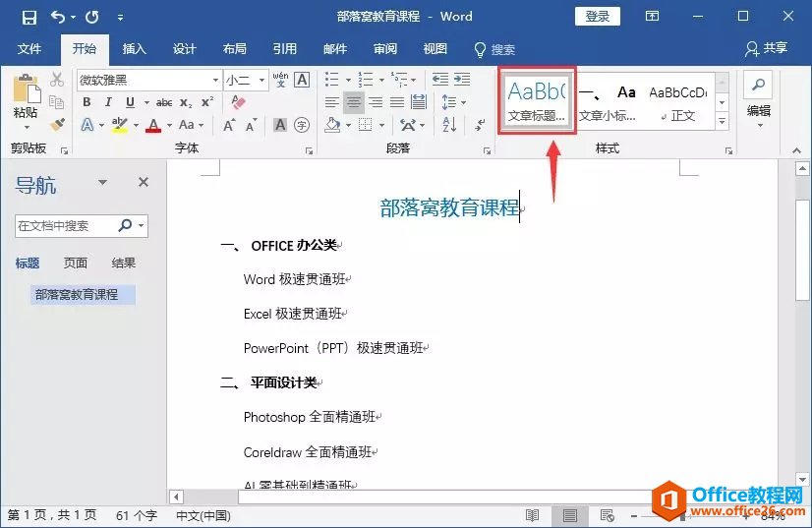Apply subscript formatting
Image resolution: width=812 pixels, height=528 pixels.
tap(186, 102)
